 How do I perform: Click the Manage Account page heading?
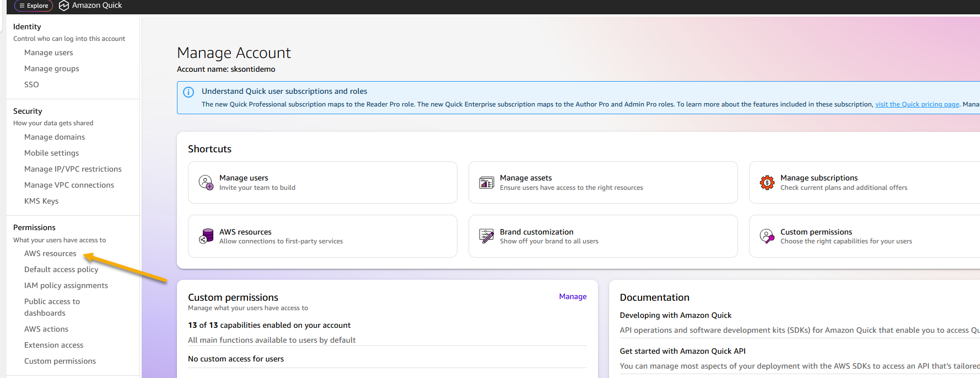234,53
